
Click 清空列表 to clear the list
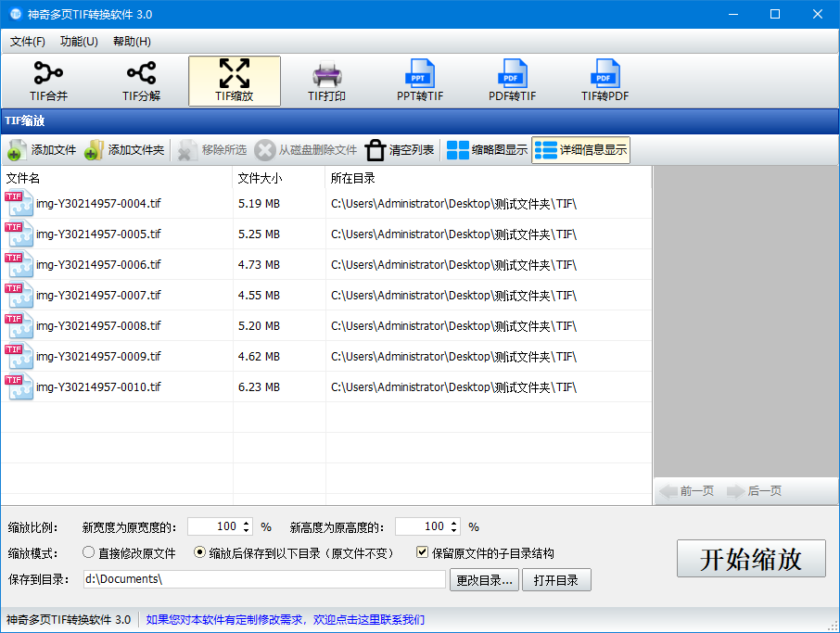click(x=400, y=150)
